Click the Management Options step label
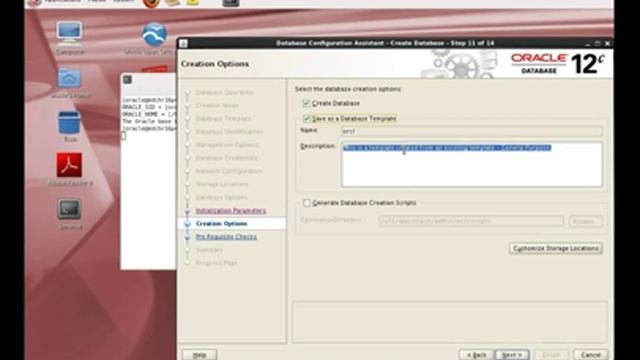 pyautogui.click(x=227, y=145)
